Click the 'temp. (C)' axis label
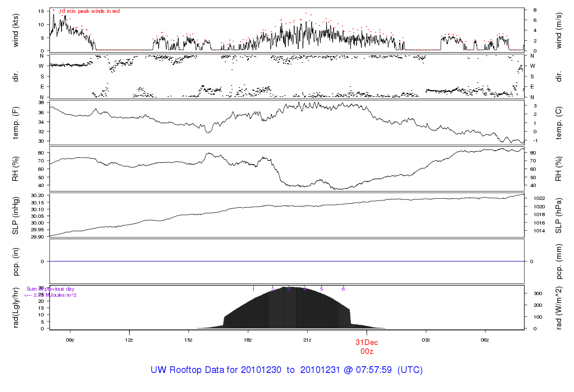 (558, 122)
